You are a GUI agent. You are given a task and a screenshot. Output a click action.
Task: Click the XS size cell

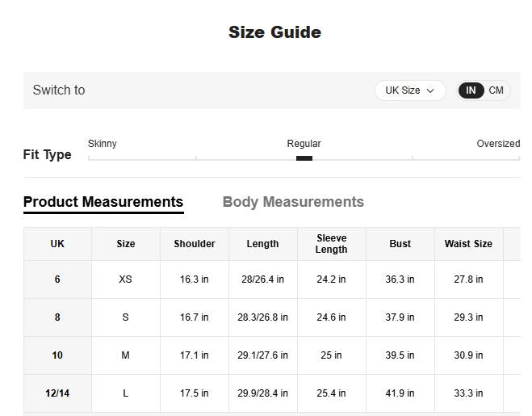click(x=125, y=279)
